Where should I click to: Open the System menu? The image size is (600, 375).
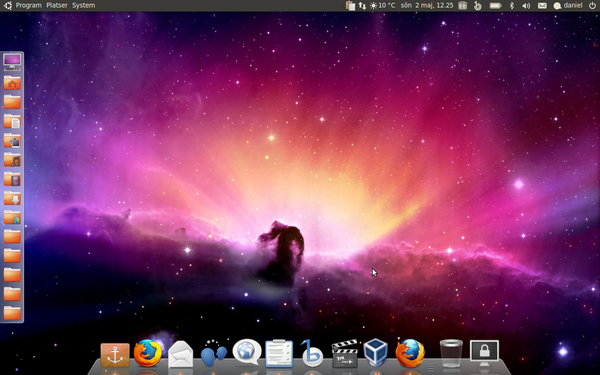click(x=83, y=5)
